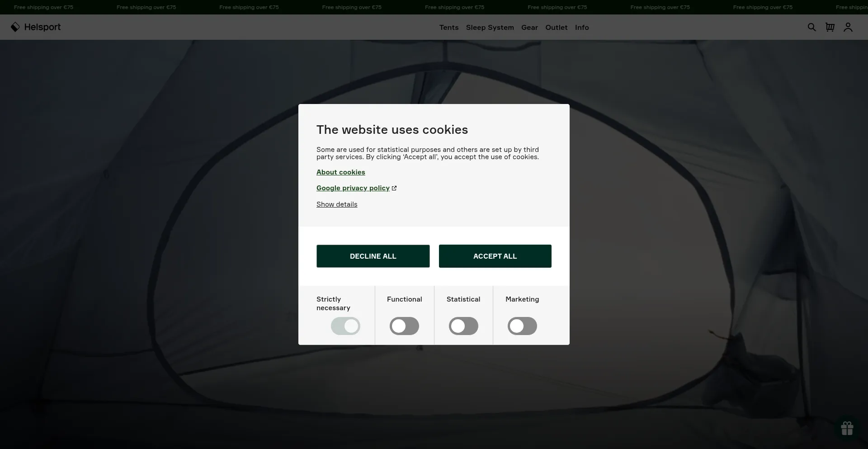Click the user account icon
The height and width of the screenshot is (449, 868).
[848, 27]
